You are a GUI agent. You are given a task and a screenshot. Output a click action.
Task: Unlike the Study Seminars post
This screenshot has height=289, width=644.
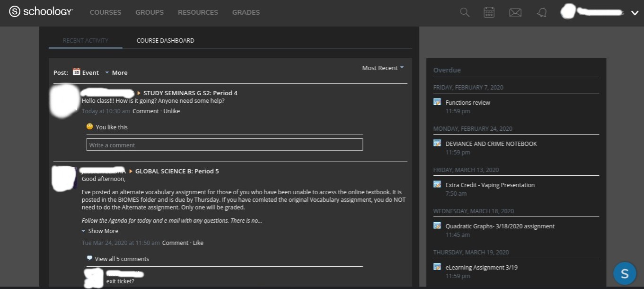[171, 111]
